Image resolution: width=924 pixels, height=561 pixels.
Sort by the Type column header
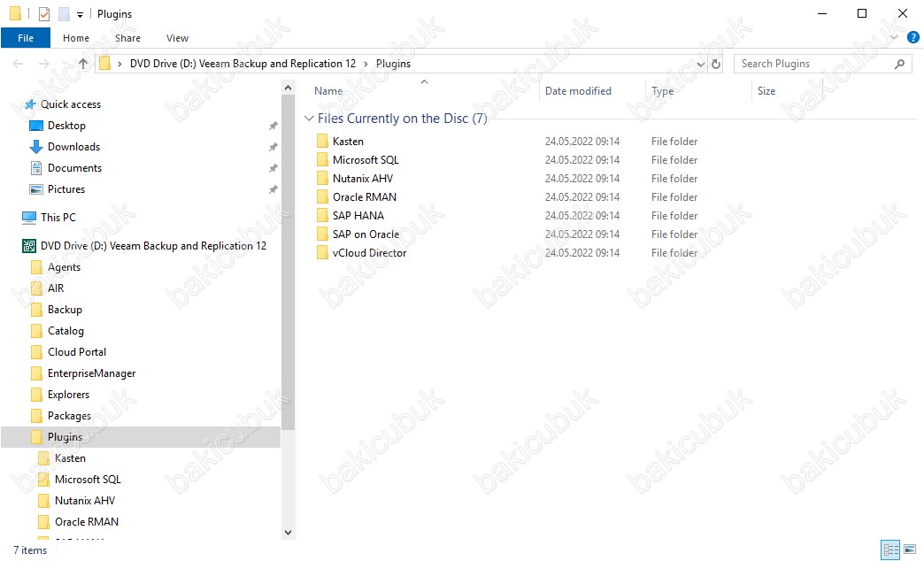tap(662, 91)
